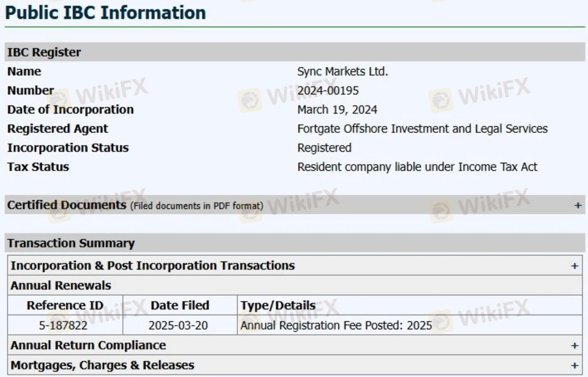Click Fortgate Offshore Investment and Legal Services

[x=422, y=129]
